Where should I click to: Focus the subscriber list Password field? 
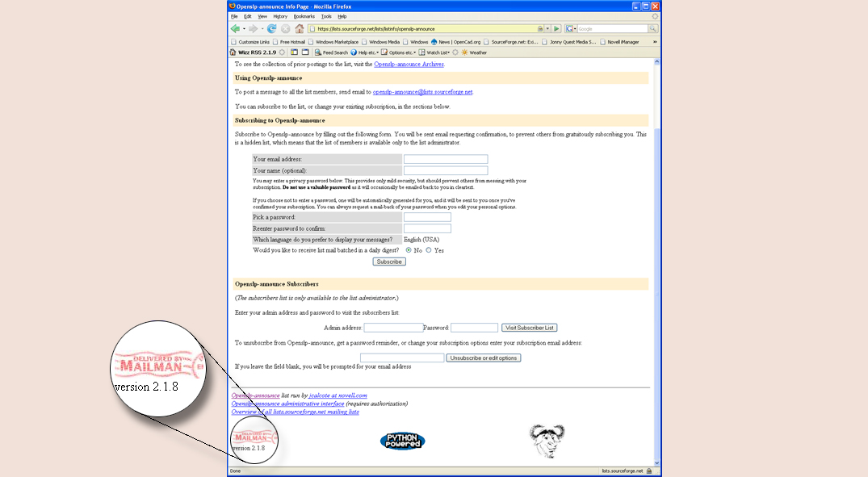(475, 328)
